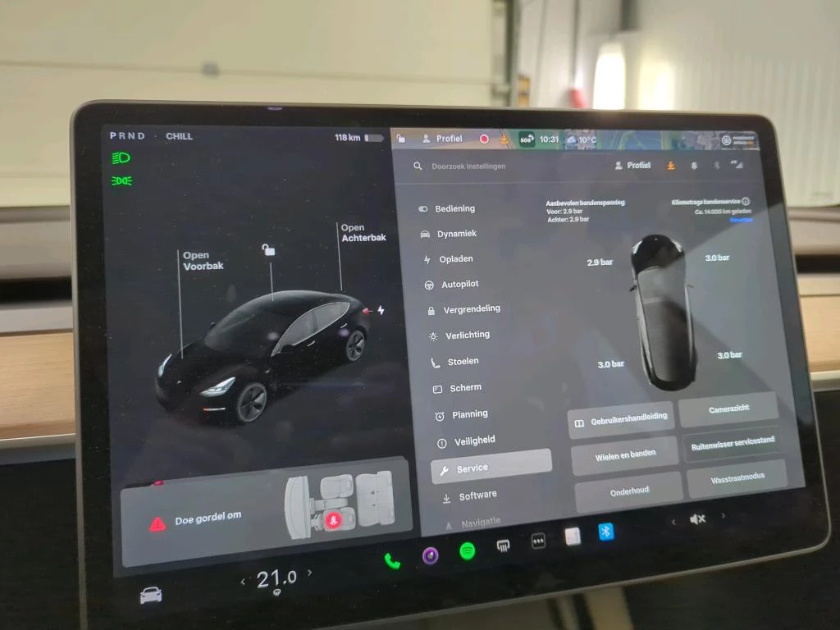Screen dimensions: 840x630
Task: Open the app drawer from the launcher
Action: 538,540
